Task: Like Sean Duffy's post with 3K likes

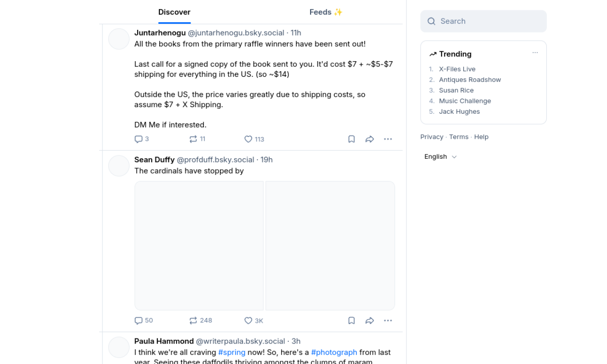Action: [x=248, y=320]
